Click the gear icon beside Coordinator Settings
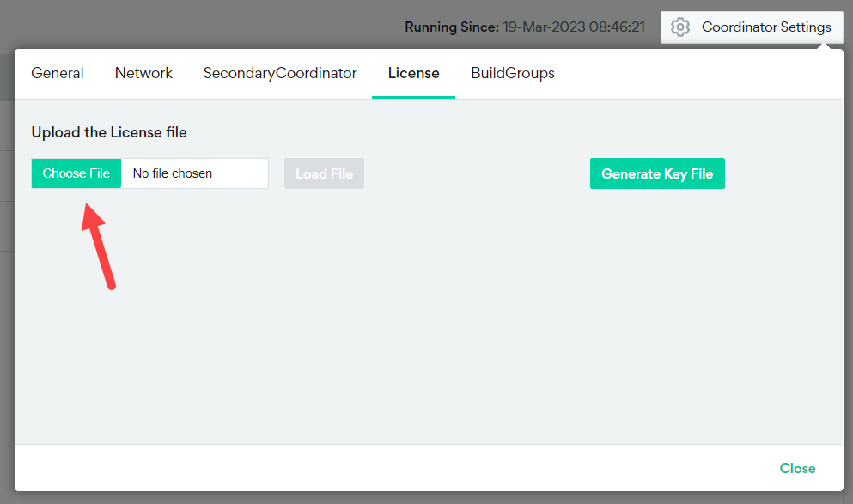Image resolution: width=853 pixels, height=504 pixels. (680, 27)
